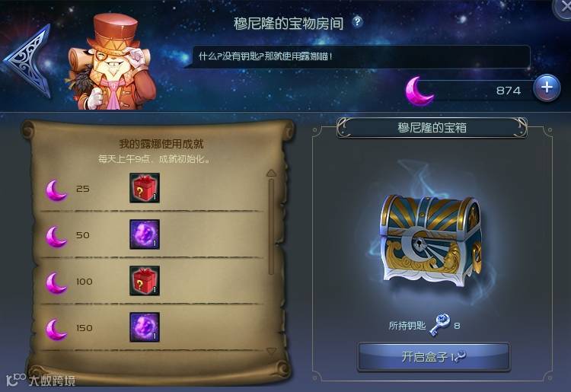
Task: Click the achievement list scrollbar handle
Action: tap(271, 226)
